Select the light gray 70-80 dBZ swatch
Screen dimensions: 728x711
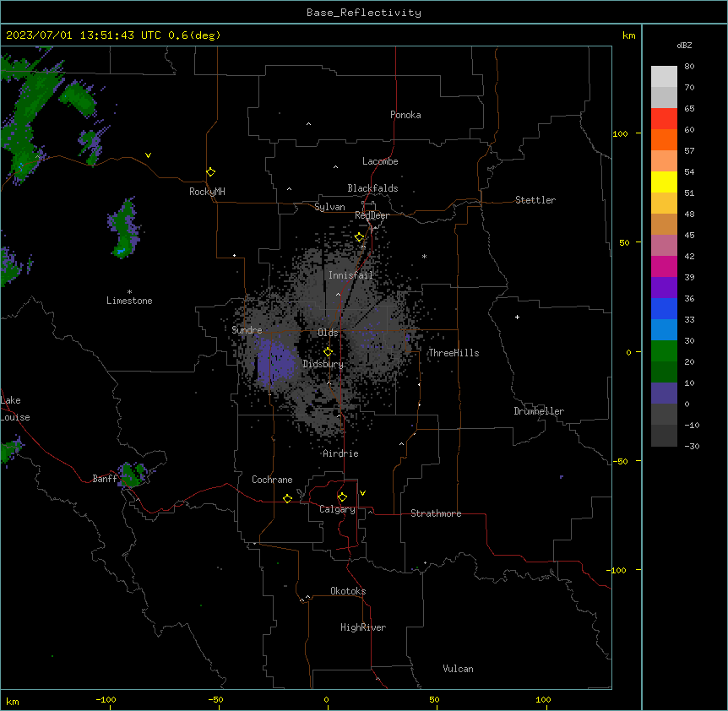pyautogui.click(x=664, y=77)
